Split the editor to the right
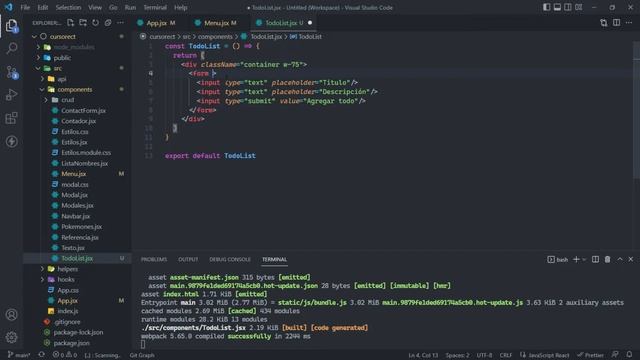Screen dimensions: 640x360 pyautogui.click(x=616, y=23)
